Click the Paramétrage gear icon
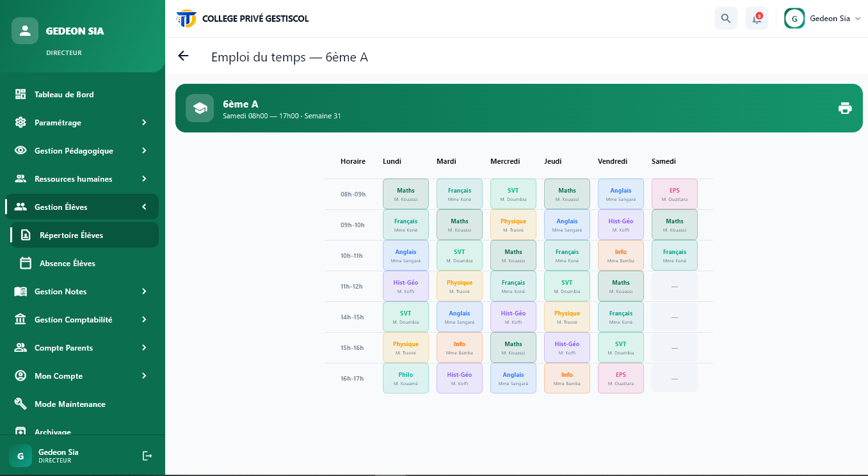 (20, 122)
